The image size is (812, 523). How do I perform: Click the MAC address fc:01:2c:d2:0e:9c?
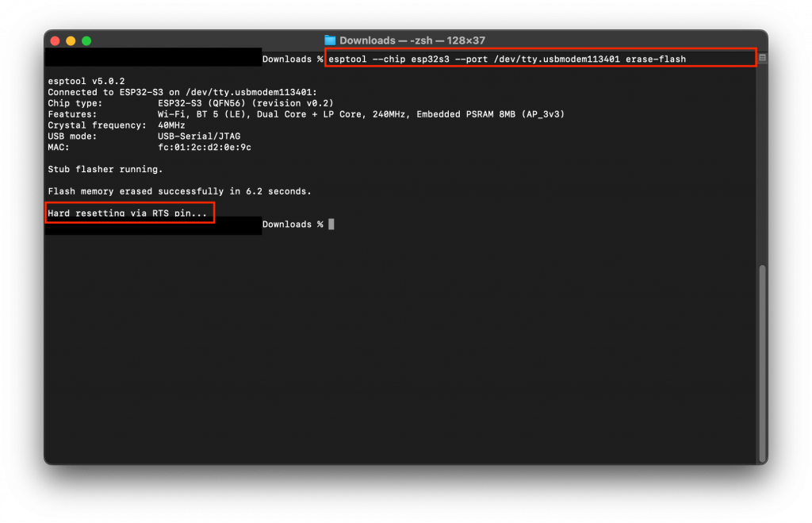click(205, 147)
